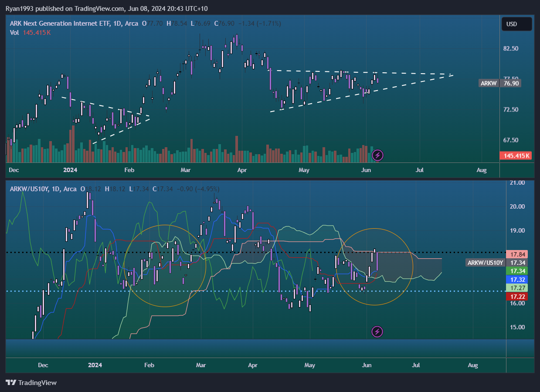Viewport: 540px width, 392px height.
Task: Click Aug on the ARKW price chart time axis
Action: pos(482,169)
